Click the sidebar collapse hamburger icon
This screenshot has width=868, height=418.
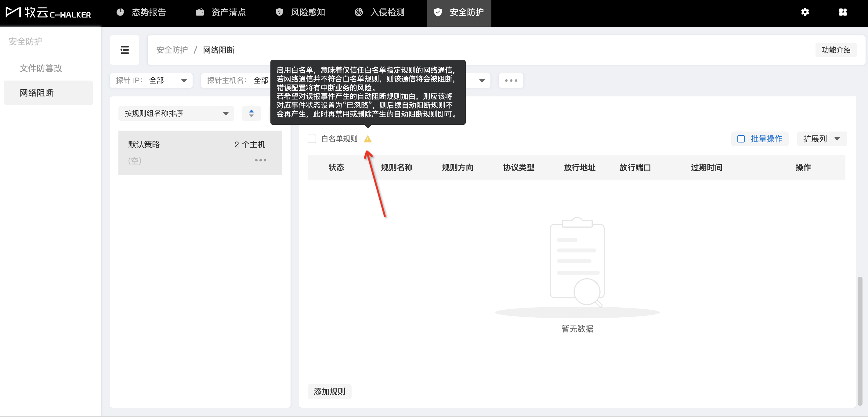124,50
